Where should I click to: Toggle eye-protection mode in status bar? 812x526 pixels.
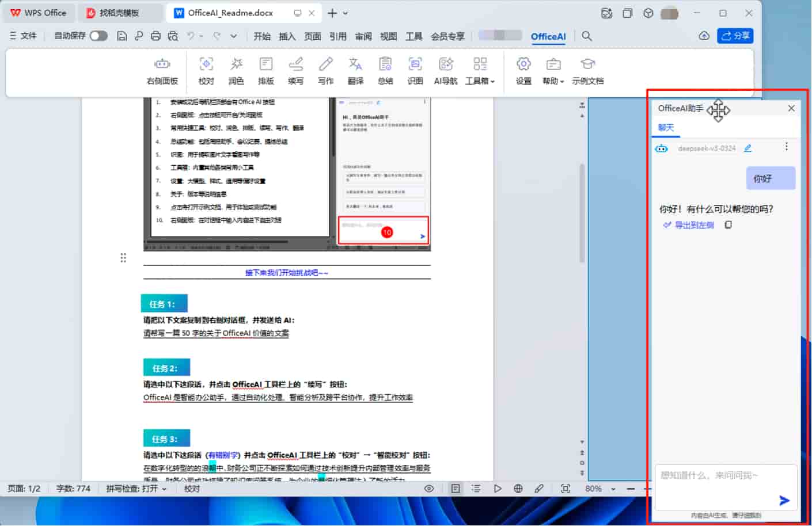coord(428,488)
